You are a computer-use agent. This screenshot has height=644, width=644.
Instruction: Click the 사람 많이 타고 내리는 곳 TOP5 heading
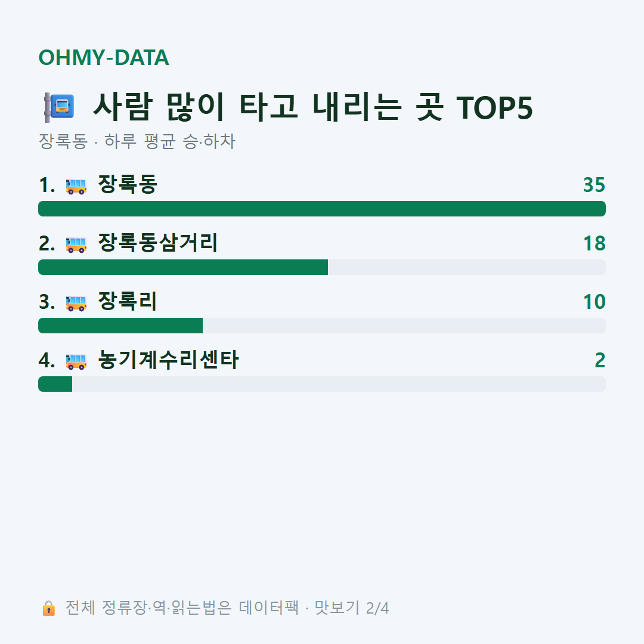click(x=313, y=107)
